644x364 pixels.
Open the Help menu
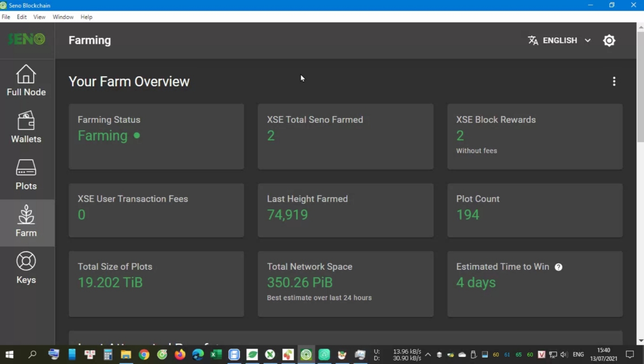(86, 17)
